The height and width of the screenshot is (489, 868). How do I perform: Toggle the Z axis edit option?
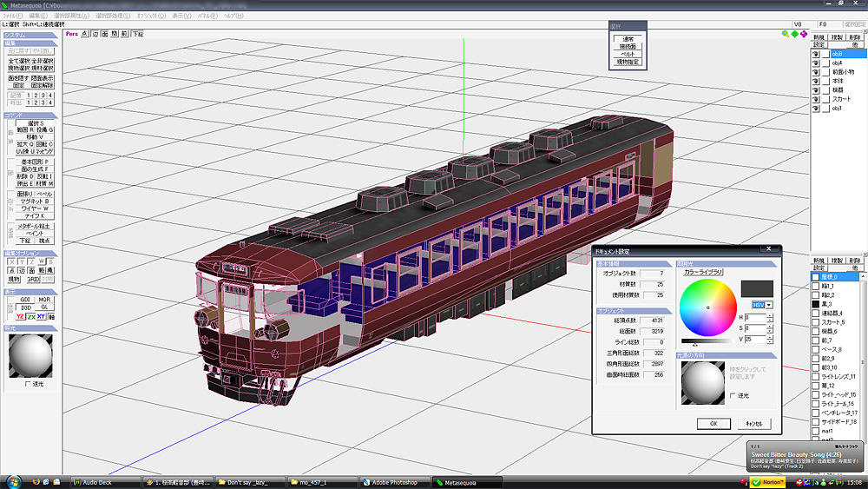pos(31,261)
